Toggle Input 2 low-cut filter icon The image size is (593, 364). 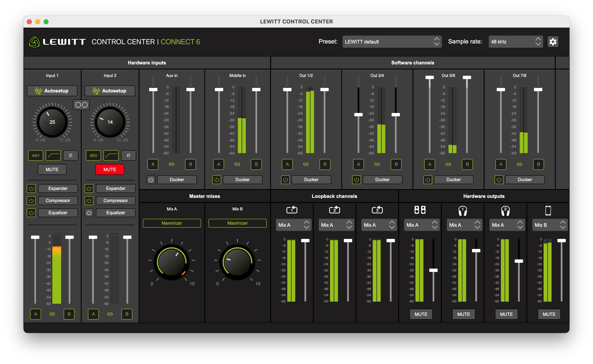[x=111, y=155]
